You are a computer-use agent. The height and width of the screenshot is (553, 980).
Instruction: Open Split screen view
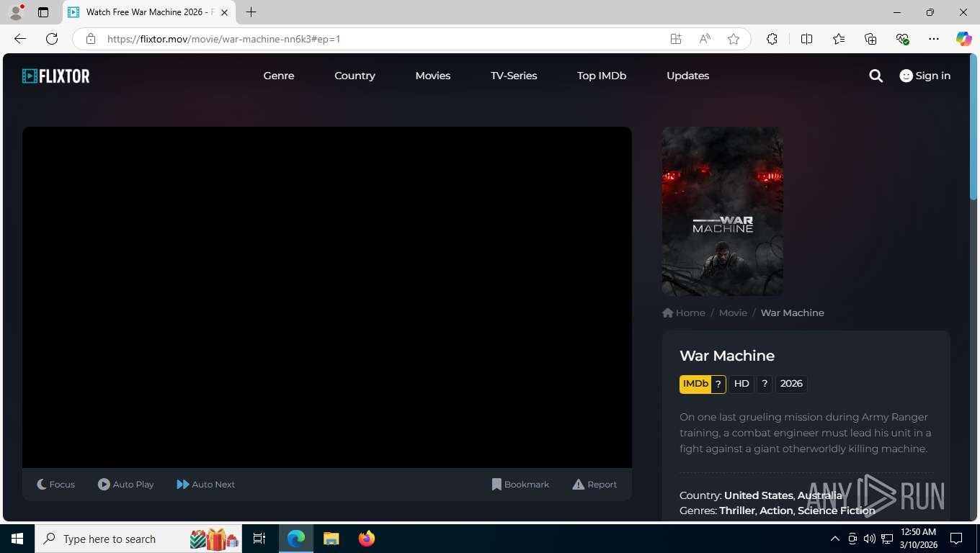click(806, 39)
